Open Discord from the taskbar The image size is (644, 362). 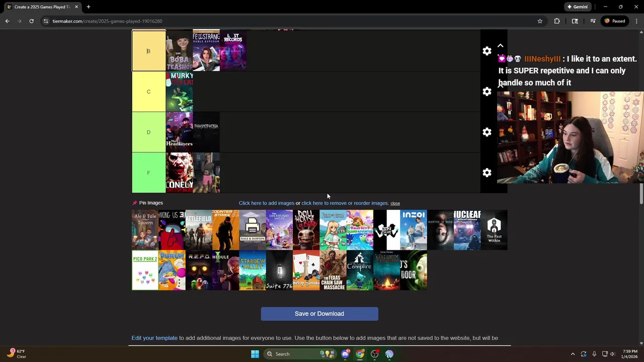345,354
